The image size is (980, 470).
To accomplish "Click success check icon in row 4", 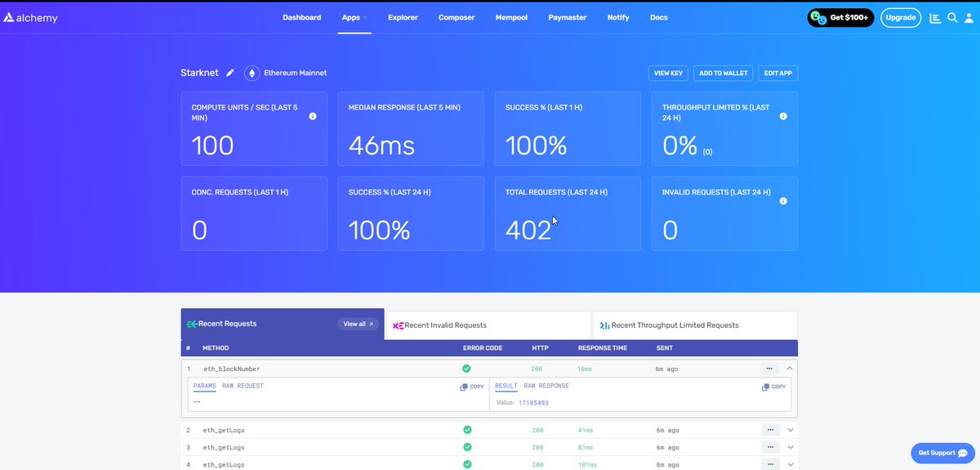I will pyautogui.click(x=466, y=464).
